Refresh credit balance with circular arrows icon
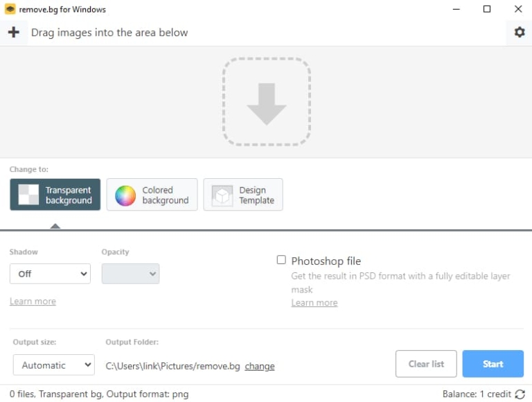 [x=520, y=394]
